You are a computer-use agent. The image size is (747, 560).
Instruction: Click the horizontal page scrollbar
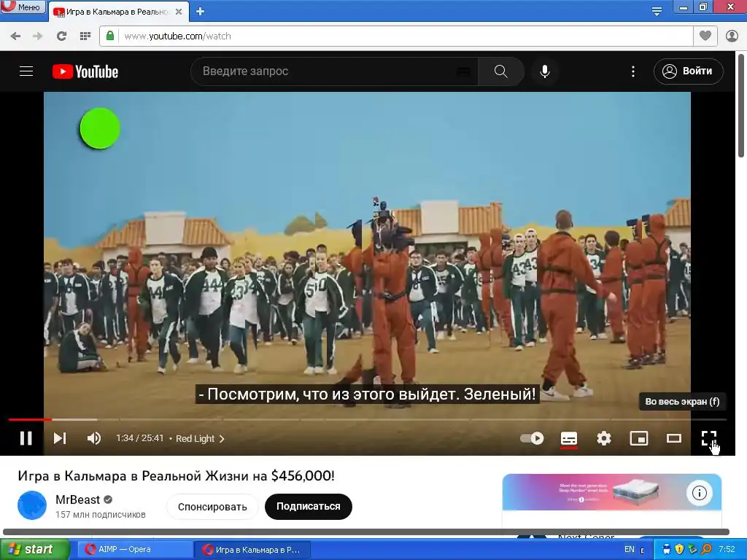coord(366,532)
